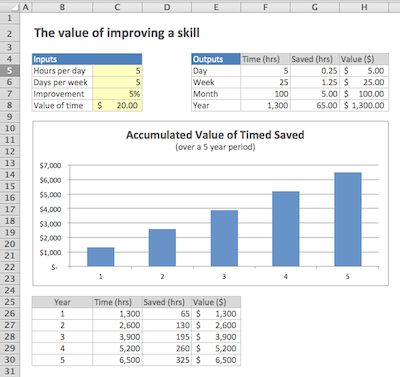
Task: Select the Week time cell 25
Action: pos(265,82)
